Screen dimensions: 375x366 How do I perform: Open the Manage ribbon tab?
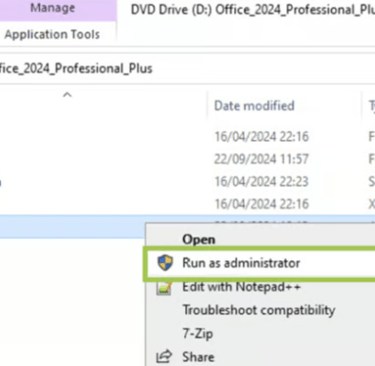click(x=53, y=9)
